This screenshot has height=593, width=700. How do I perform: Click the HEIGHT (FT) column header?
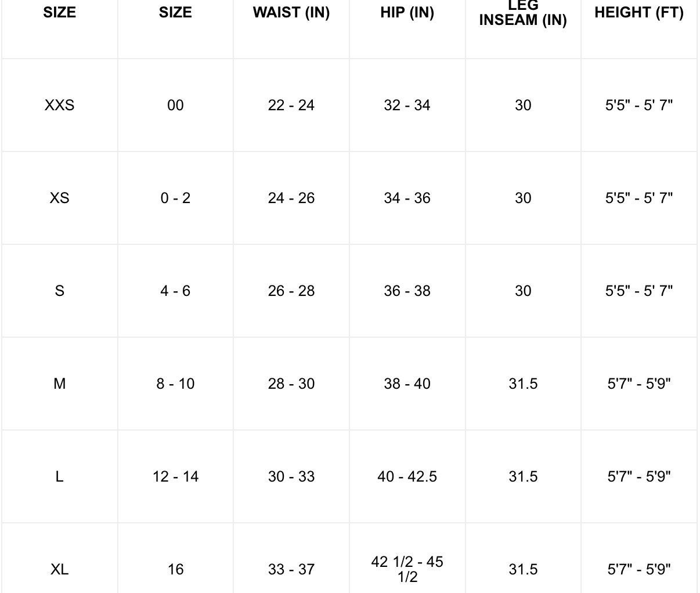coord(639,13)
